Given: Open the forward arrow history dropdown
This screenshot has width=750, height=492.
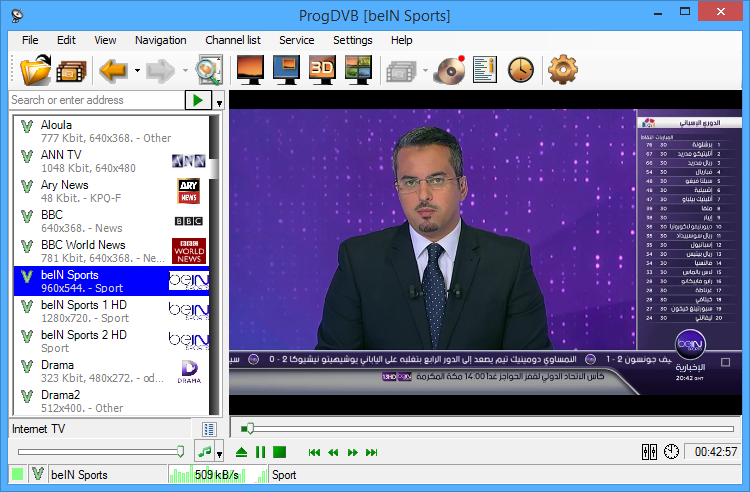Looking at the screenshot, I should [185, 71].
